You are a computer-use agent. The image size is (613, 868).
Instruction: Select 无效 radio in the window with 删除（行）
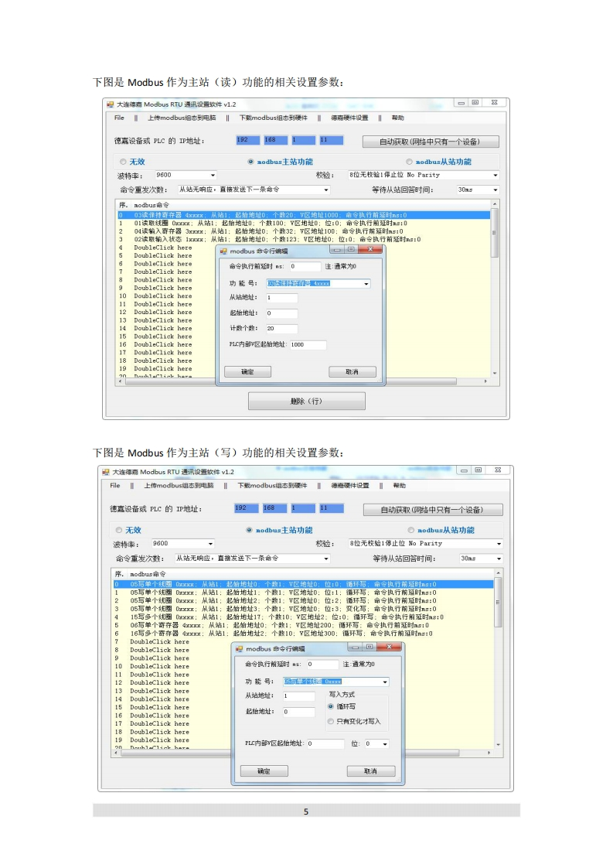122,162
